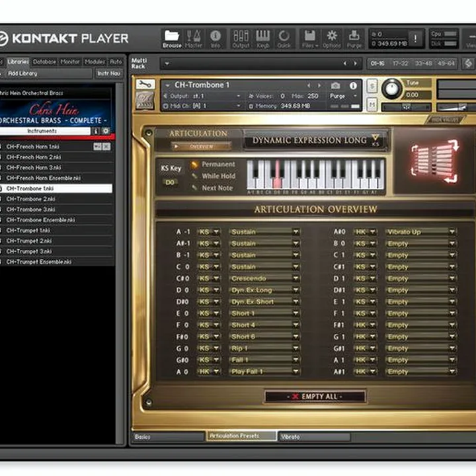The width and height of the screenshot is (476, 476).
Task: Click the Max voices 250 value
Action: 313,97
